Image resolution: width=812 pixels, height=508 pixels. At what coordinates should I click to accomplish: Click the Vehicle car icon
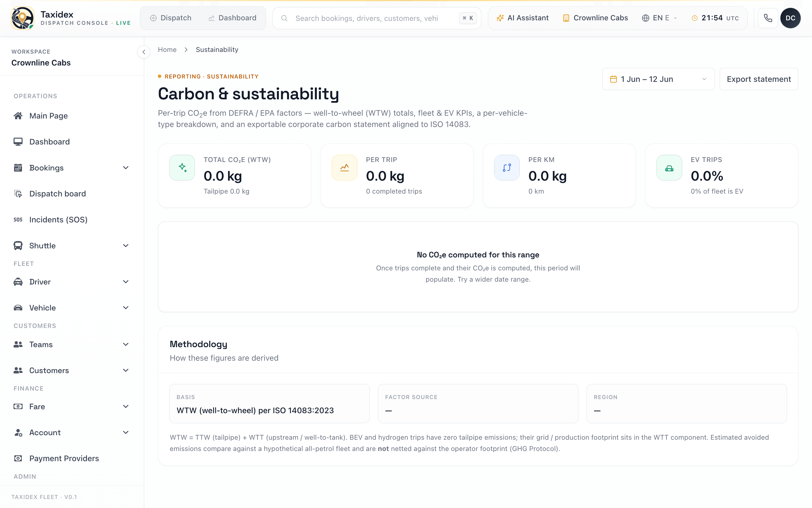tap(18, 308)
